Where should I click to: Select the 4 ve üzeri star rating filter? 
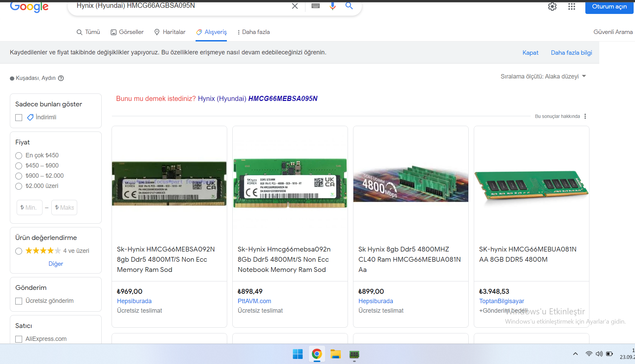(x=19, y=251)
